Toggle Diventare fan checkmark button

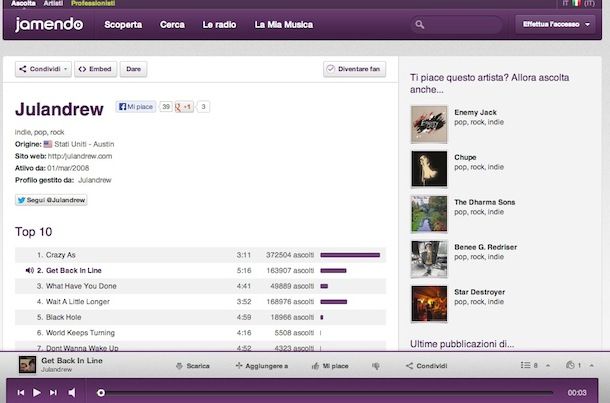click(354, 69)
